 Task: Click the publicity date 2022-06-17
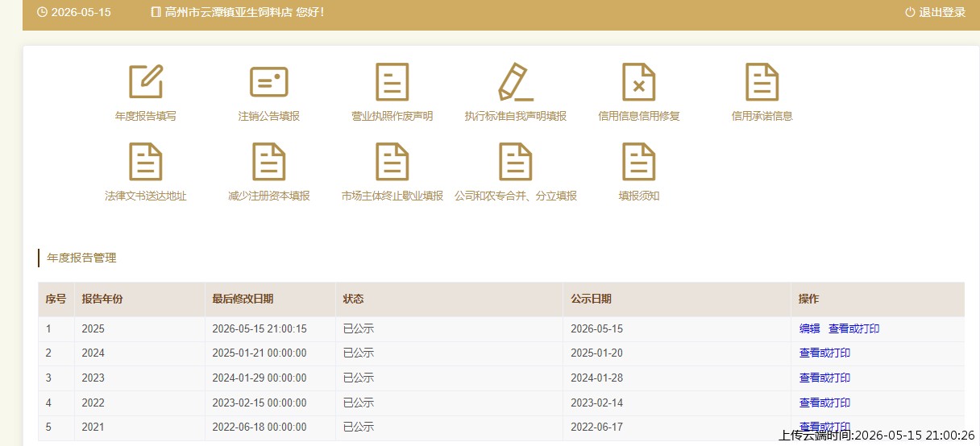click(597, 427)
